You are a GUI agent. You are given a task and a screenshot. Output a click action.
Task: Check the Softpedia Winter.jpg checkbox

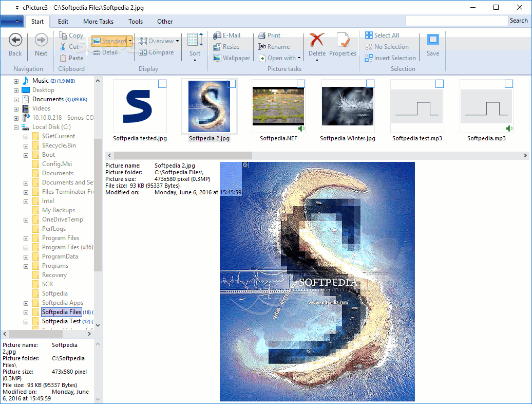(370, 84)
